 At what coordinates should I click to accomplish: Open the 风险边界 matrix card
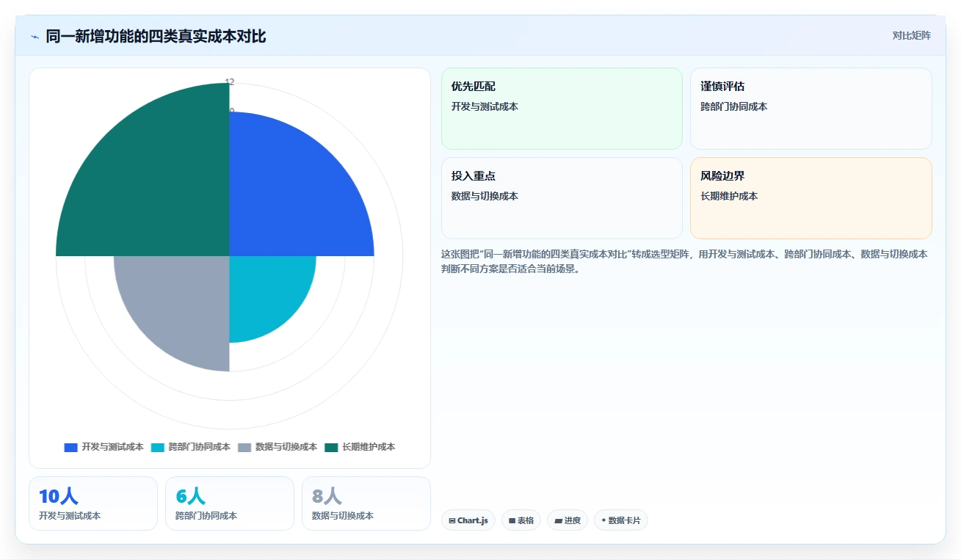click(x=811, y=198)
